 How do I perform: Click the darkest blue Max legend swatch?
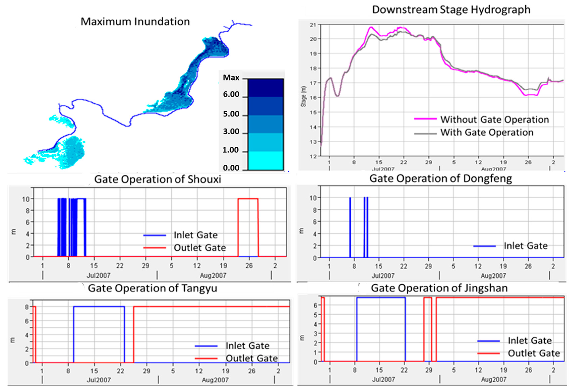pos(265,88)
